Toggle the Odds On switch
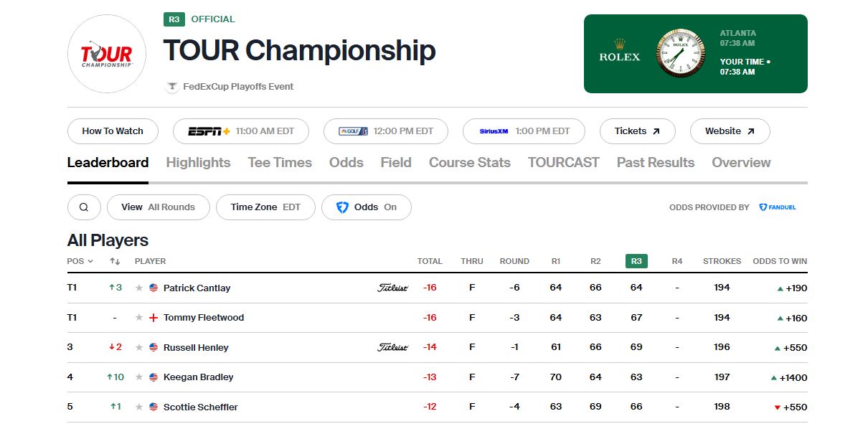The width and height of the screenshot is (868, 439). click(x=367, y=207)
